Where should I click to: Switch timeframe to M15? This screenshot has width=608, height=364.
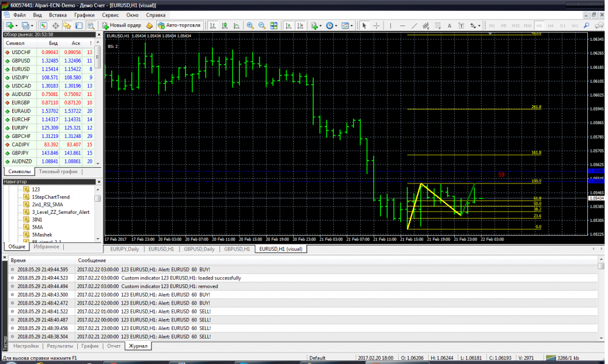coord(516,26)
